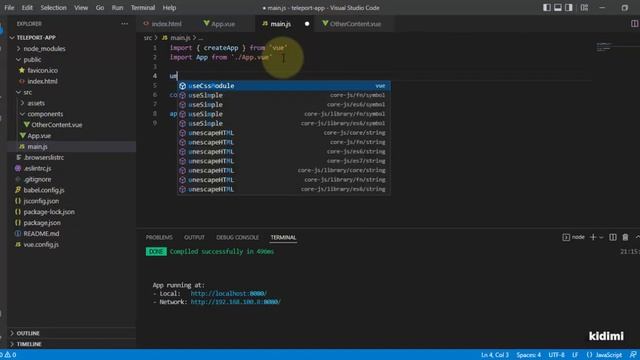Click Ln 4, Col 3 status entry
The width and height of the screenshot is (640, 360).
[495, 355]
